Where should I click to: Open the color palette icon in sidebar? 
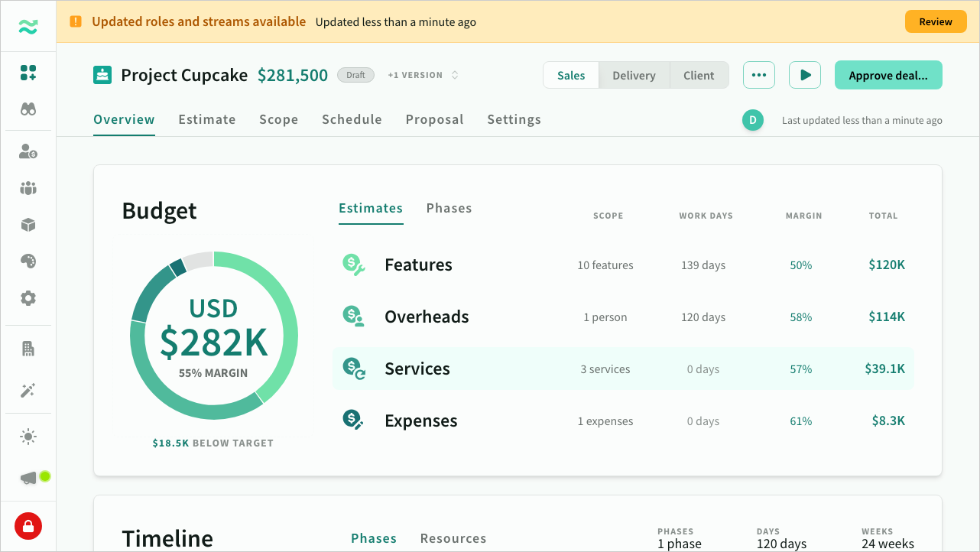[x=28, y=261]
